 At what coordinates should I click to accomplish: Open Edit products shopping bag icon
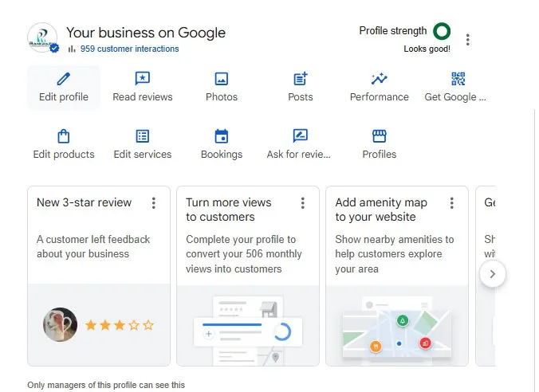click(x=64, y=136)
